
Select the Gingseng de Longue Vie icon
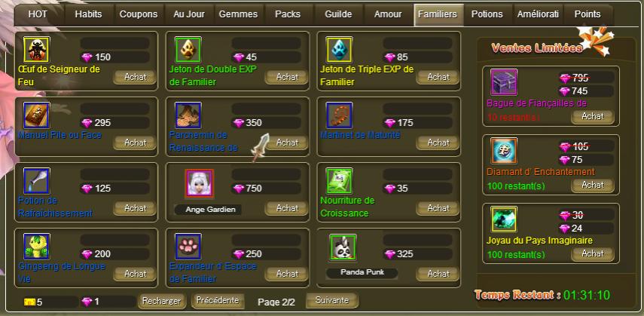(x=37, y=247)
